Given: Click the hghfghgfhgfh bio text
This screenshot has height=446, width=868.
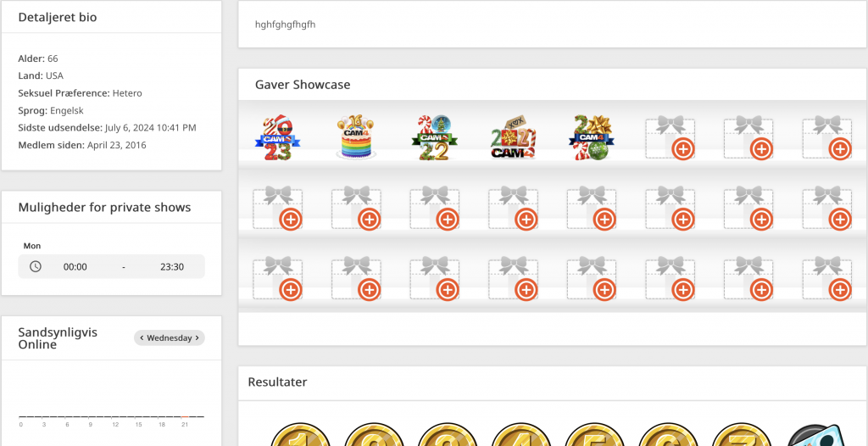Looking at the screenshot, I should [286, 25].
